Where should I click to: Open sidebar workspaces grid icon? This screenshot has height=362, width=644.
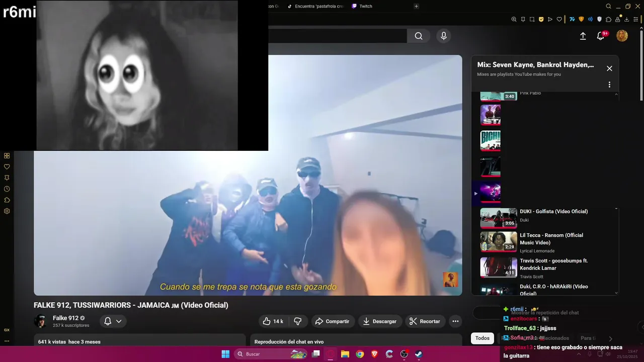pos(7,156)
